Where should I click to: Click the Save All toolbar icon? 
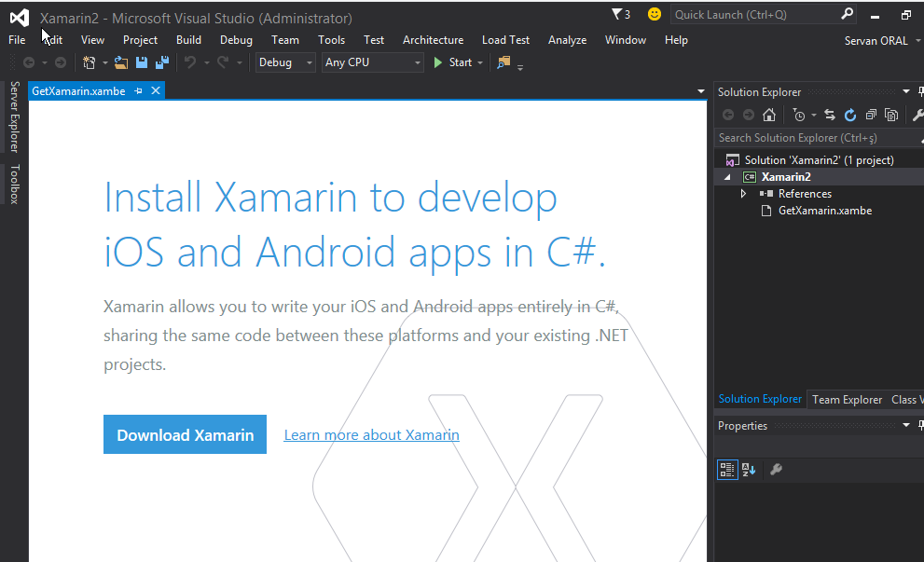point(162,62)
